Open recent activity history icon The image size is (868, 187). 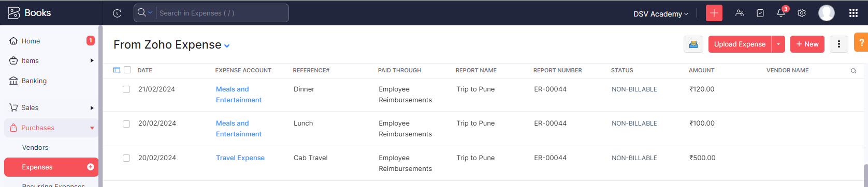pyautogui.click(x=117, y=13)
